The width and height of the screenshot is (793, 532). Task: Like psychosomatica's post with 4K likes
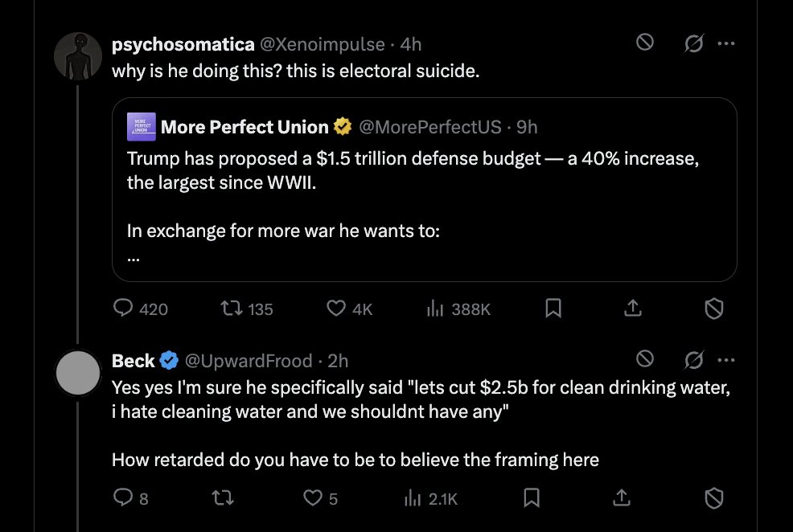[335, 309]
